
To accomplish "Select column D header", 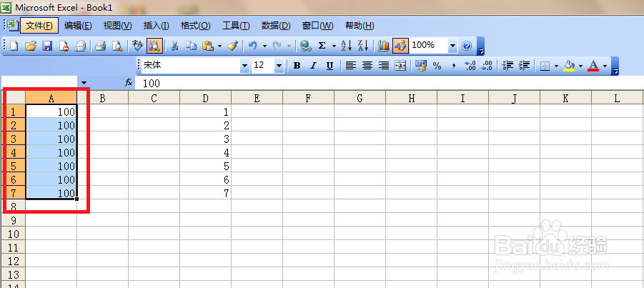I will [205, 98].
